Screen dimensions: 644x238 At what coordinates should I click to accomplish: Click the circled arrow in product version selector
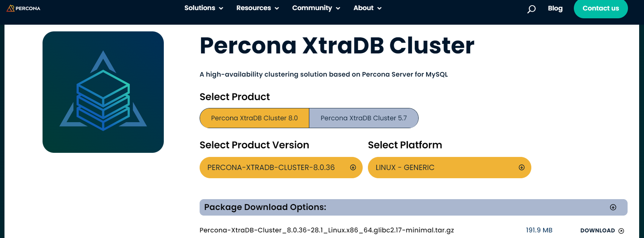353,167
